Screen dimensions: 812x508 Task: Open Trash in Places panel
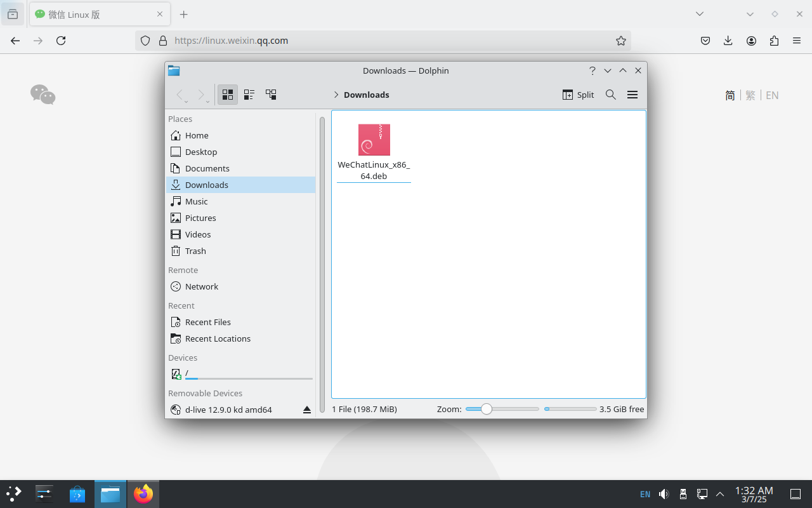click(240, 251)
